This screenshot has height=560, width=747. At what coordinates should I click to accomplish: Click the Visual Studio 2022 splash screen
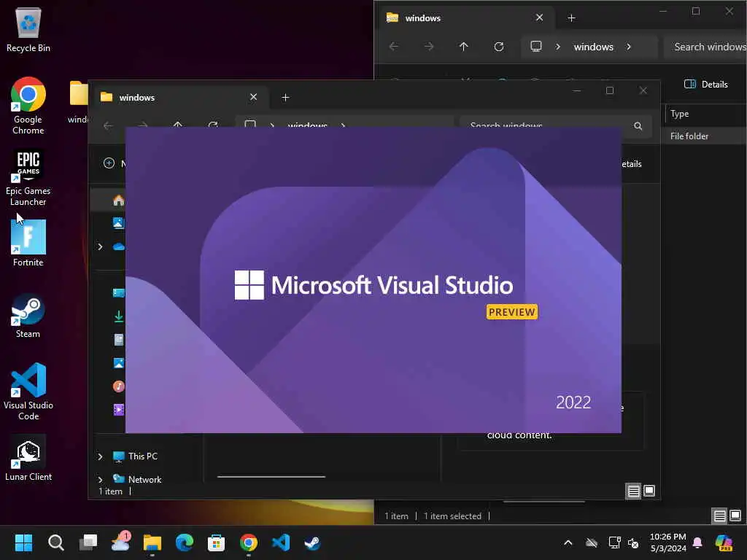373,280
